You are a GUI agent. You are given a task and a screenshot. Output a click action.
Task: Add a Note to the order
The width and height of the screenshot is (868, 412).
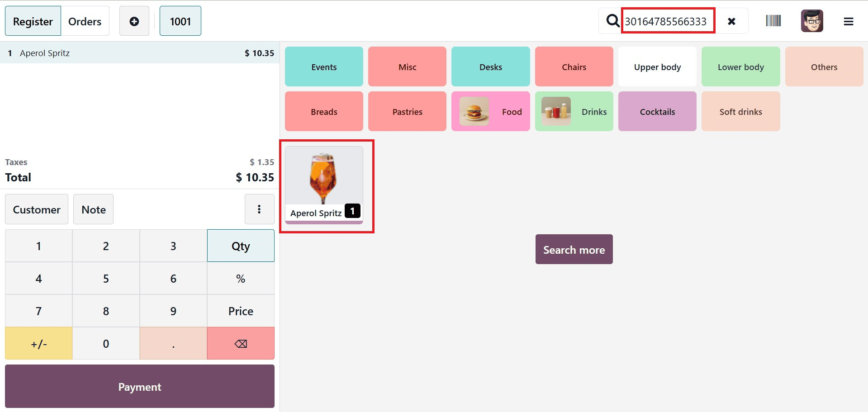[93, 209]
